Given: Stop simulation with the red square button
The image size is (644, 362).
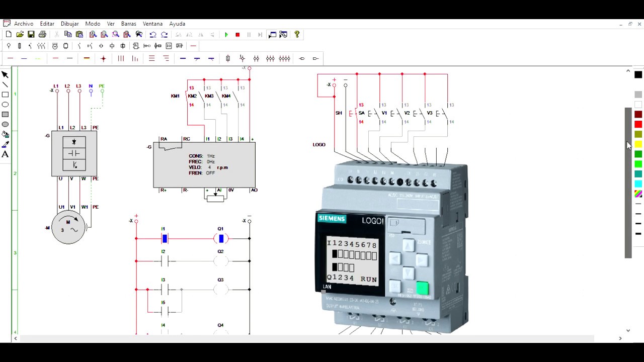Looking at the screenshot, I should tap(237, 35).
